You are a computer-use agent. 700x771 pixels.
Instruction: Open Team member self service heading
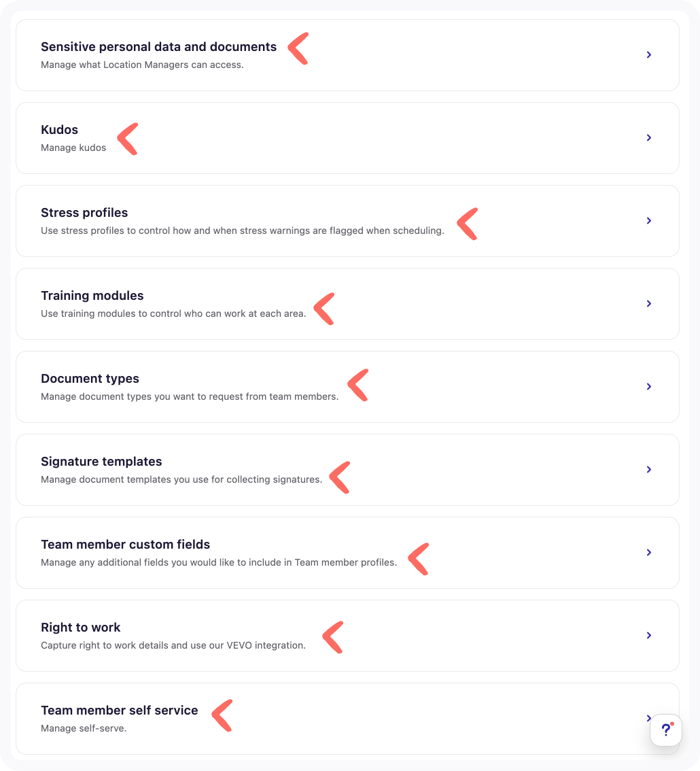point(119,710)
